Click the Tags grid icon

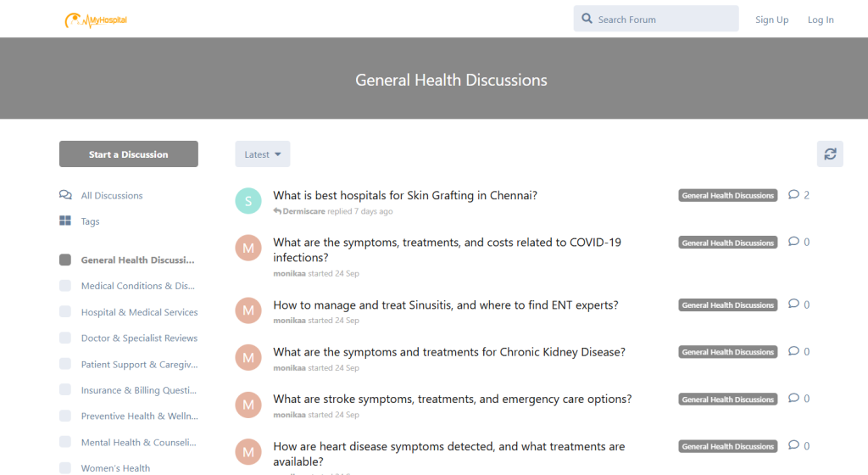tap(65, 221)
